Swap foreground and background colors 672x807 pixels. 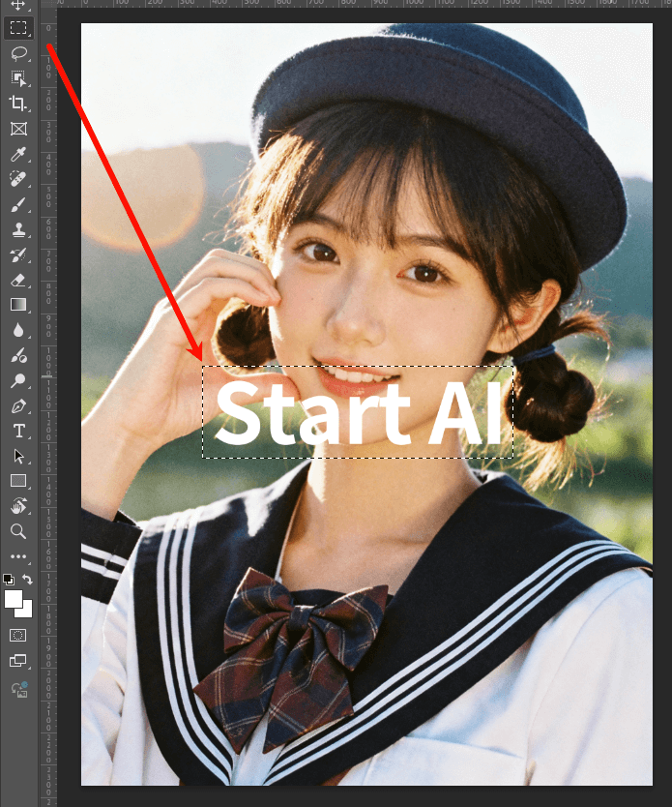coord(28,580)
